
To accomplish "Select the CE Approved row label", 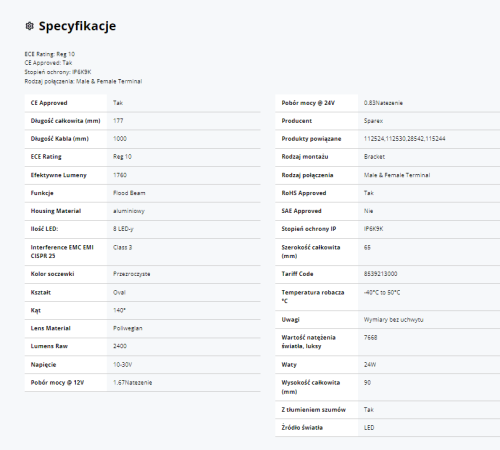I will [x=49, y=103].
